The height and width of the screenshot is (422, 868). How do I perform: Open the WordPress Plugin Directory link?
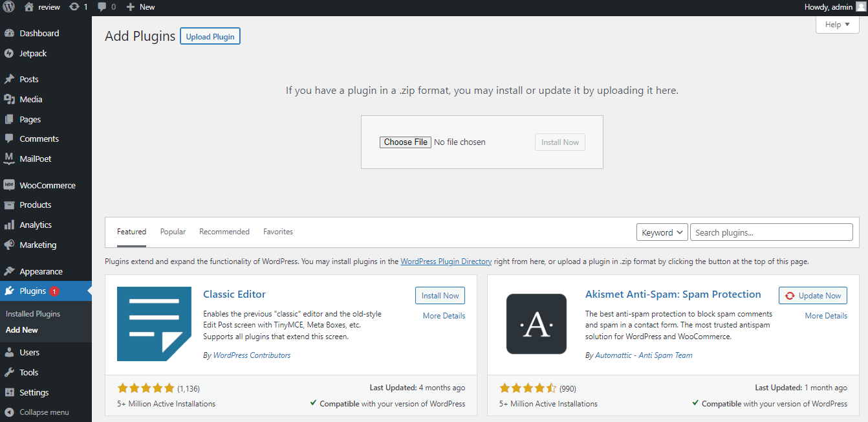click(x=446, y=261)
